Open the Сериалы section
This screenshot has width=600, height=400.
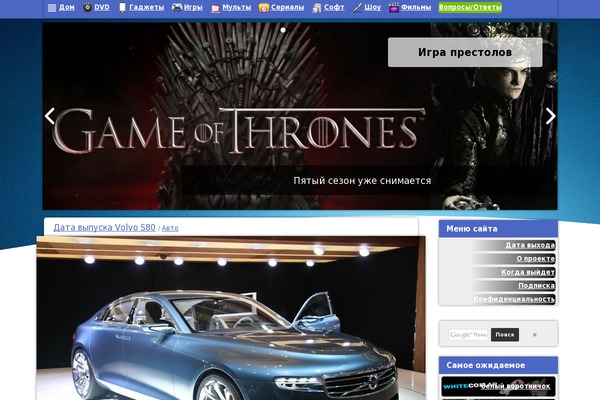[x=287, y=7]
